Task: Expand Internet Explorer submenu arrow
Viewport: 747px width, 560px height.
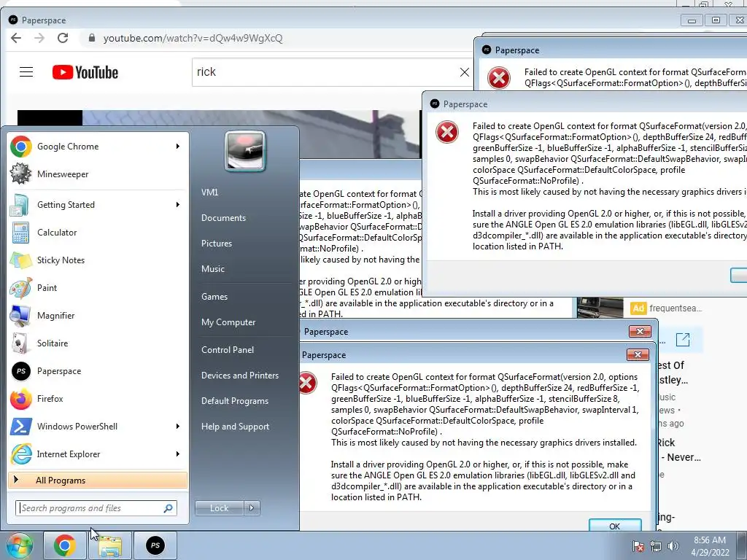Action: pos(178,454)
